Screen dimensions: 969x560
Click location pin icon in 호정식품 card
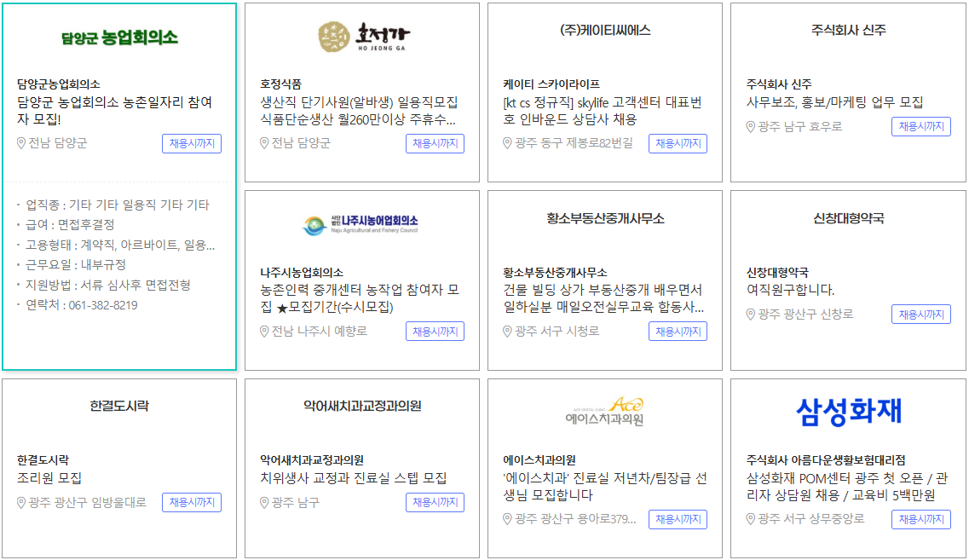pos(264,143)
